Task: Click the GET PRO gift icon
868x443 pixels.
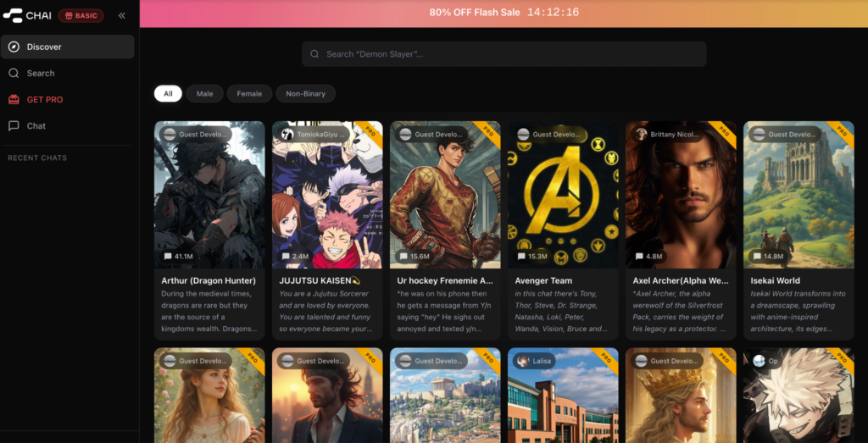Action: pyautogui.click(x=14, y=100)
